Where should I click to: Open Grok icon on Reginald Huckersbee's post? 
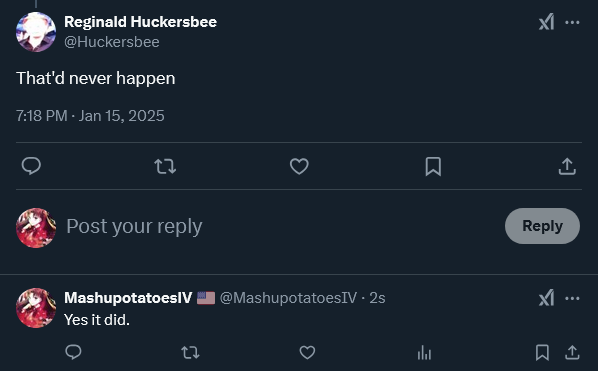tap(546, 22)
